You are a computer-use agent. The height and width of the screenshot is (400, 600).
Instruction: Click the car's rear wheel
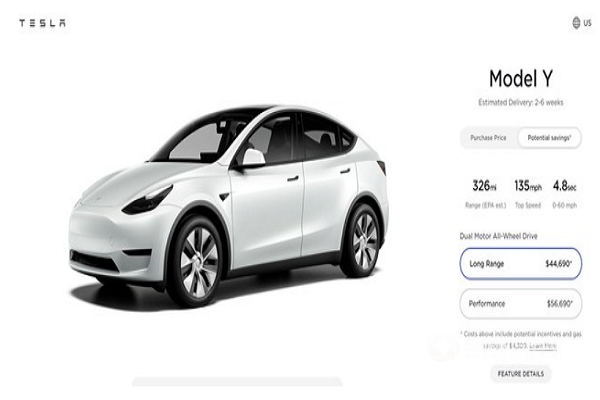pyautogui.click(x=363, y=242)
